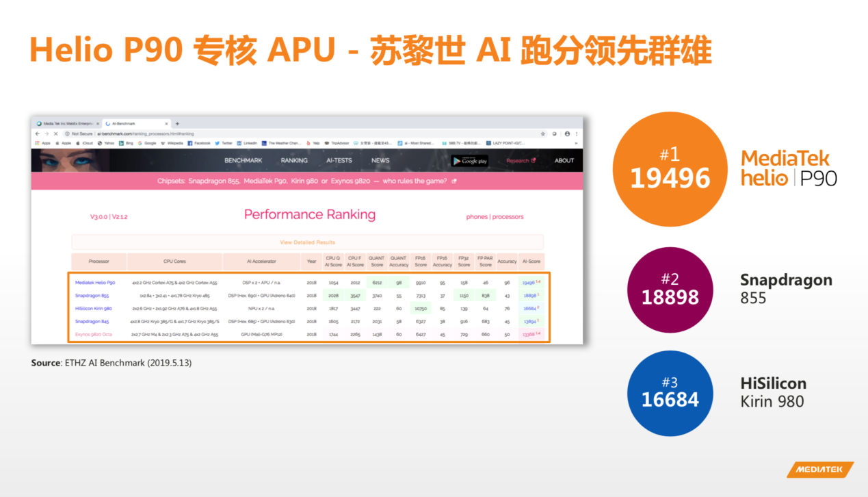Click the AI Accelerator column header

click(x=261, y=262)
